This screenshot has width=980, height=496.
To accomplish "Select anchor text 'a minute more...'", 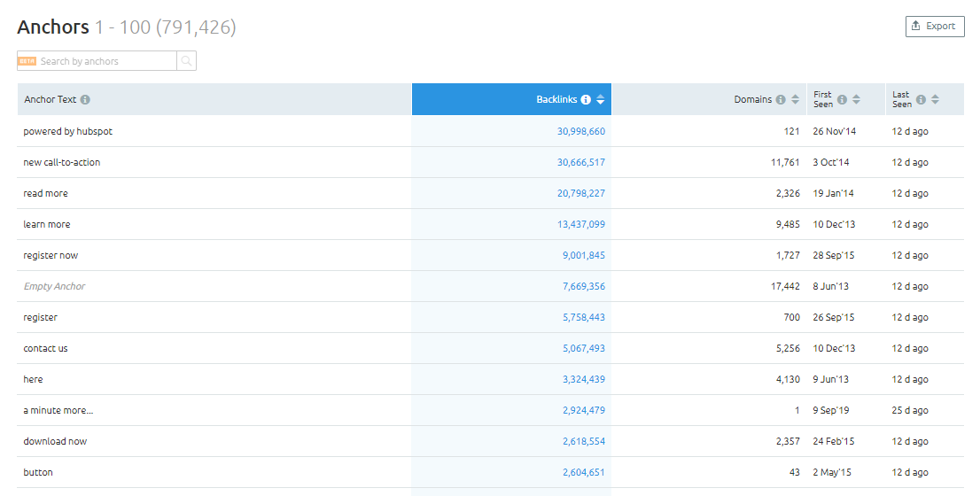I will [x=58, y=410].
